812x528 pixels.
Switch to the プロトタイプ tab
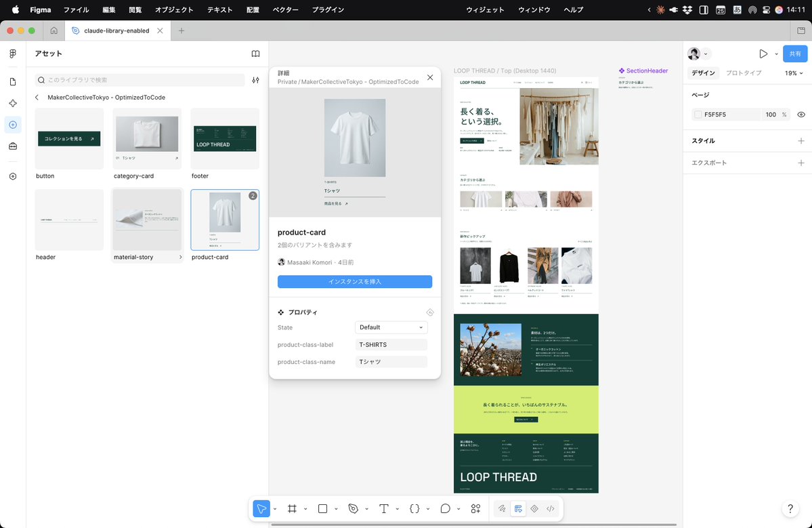744,73
